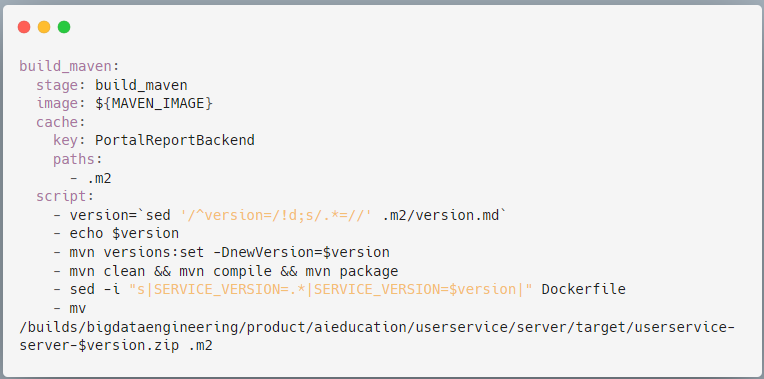Click the stage key
This screenshot has width=764, height=379.
pyautogui.click(x=57, y=85)
